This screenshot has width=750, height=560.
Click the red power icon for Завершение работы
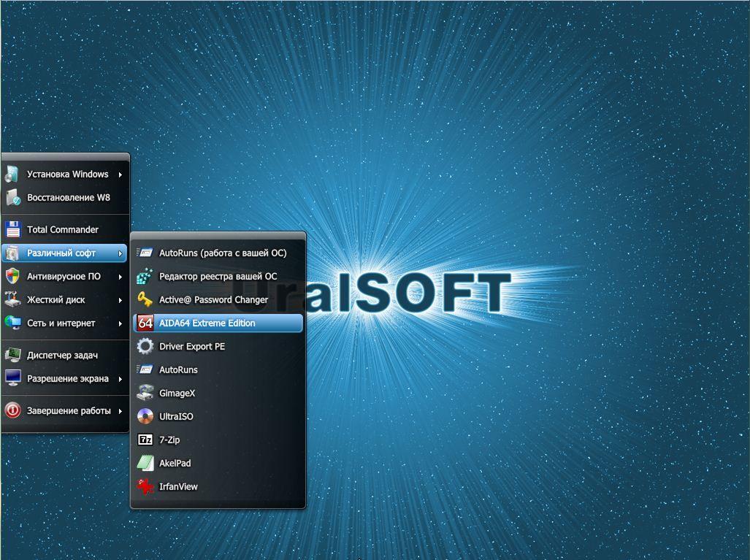[x=12, y=410]
